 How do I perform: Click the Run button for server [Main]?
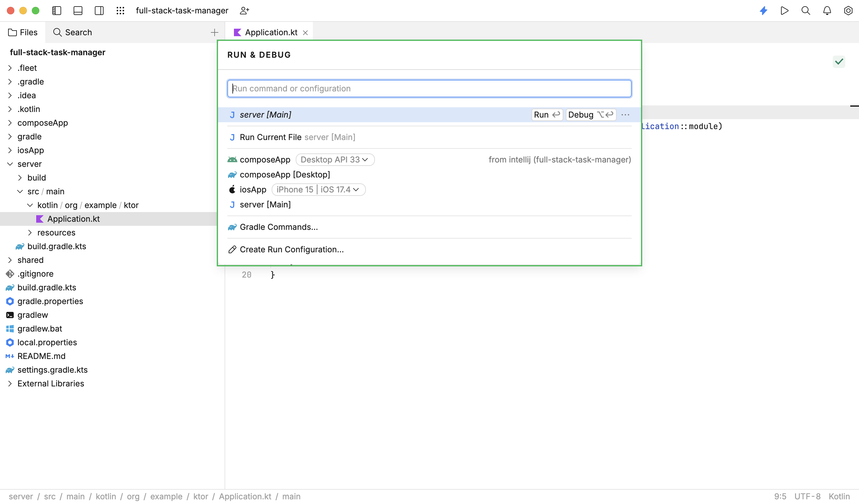(547, 115)
